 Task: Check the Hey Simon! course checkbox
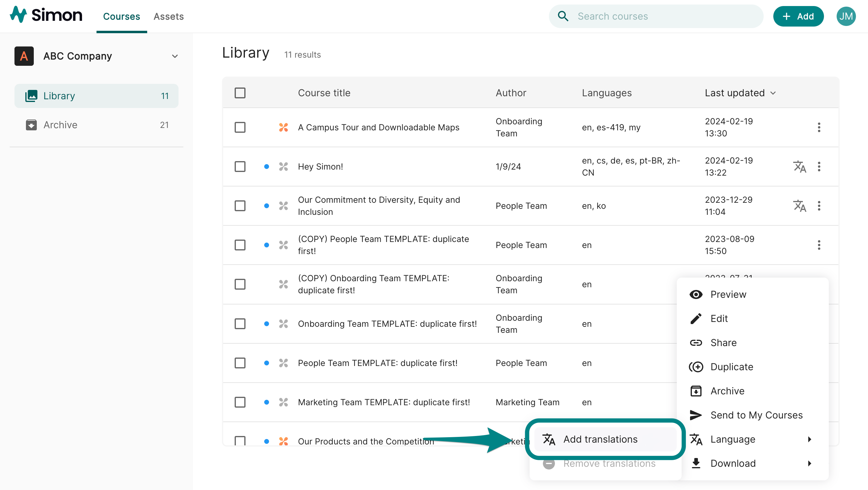(x=240, y=167)
